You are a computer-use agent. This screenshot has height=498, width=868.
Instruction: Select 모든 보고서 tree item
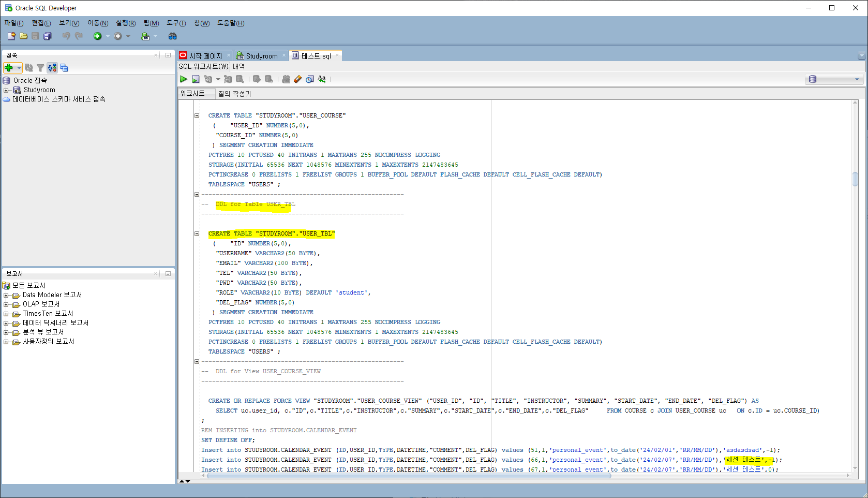tap(29, 286)
